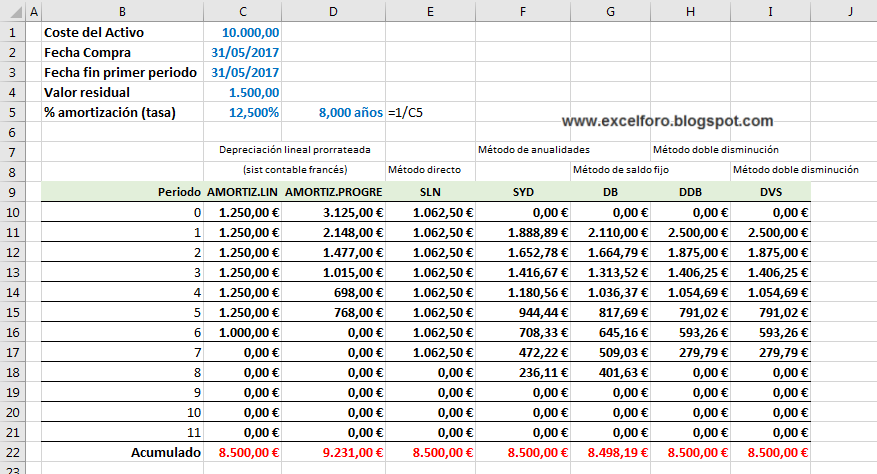
Task: Select row 22 header
Action: tap(12, 452)
